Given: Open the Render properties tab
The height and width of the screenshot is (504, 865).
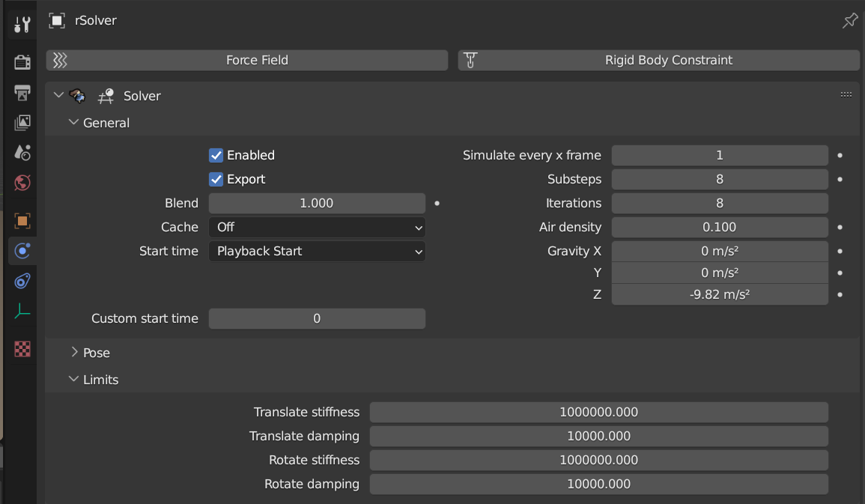Looking at the screenshot, I should point(22,61).
